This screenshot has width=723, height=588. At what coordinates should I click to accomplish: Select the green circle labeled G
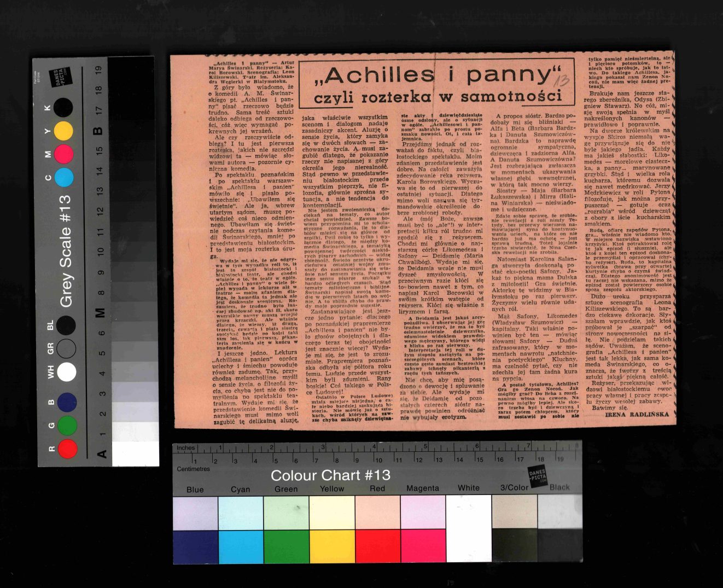pos(67,426)
